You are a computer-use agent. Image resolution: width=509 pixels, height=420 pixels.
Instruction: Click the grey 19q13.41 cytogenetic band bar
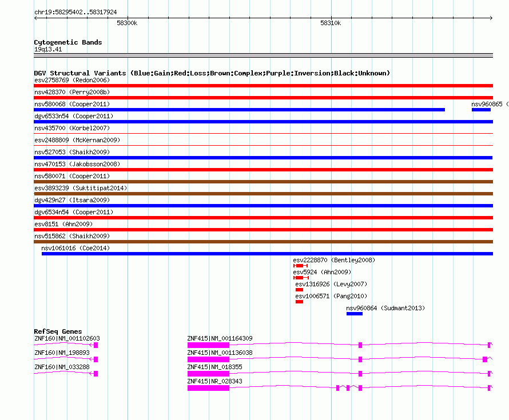pos(263,55)
